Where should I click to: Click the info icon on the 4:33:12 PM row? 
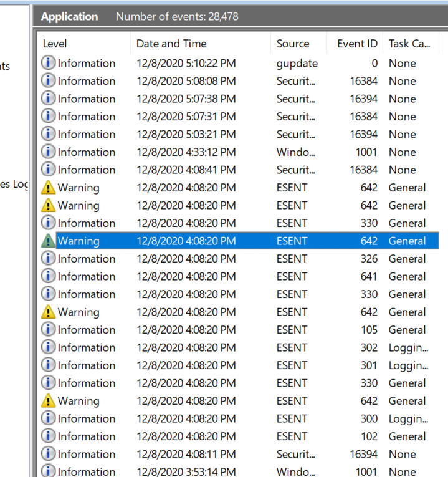coord(48,152)
